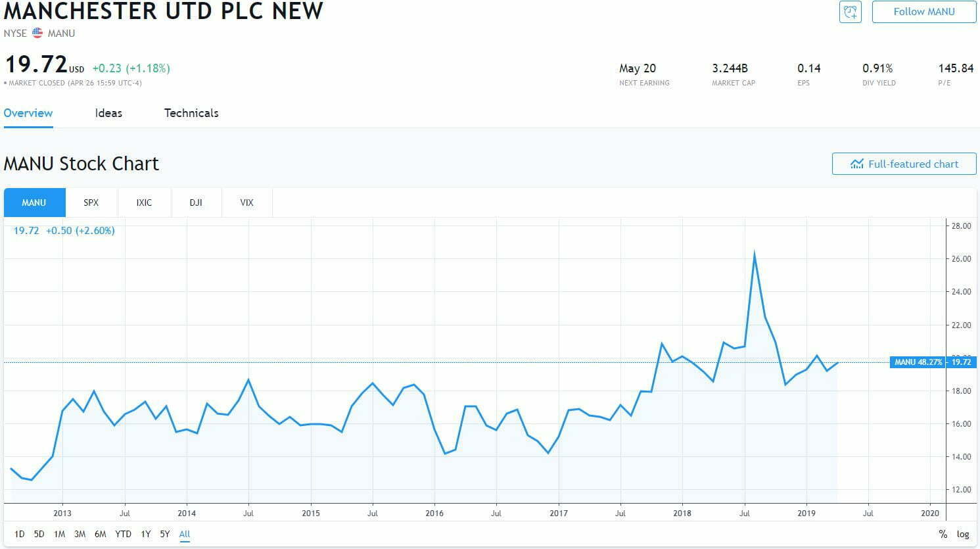Set chart range to 5D
This screenshot has height=549, width=980.
click(x=39, y=534)
